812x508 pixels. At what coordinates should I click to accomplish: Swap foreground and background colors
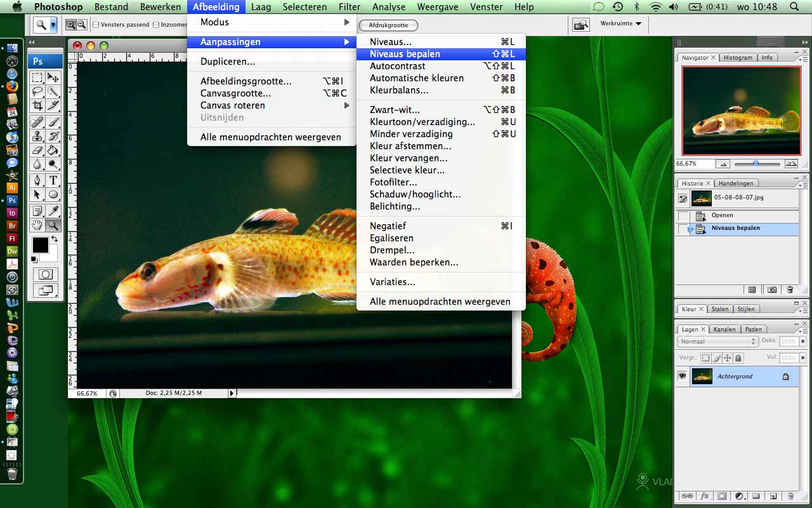pyautogui.click(x=55, y=239)
